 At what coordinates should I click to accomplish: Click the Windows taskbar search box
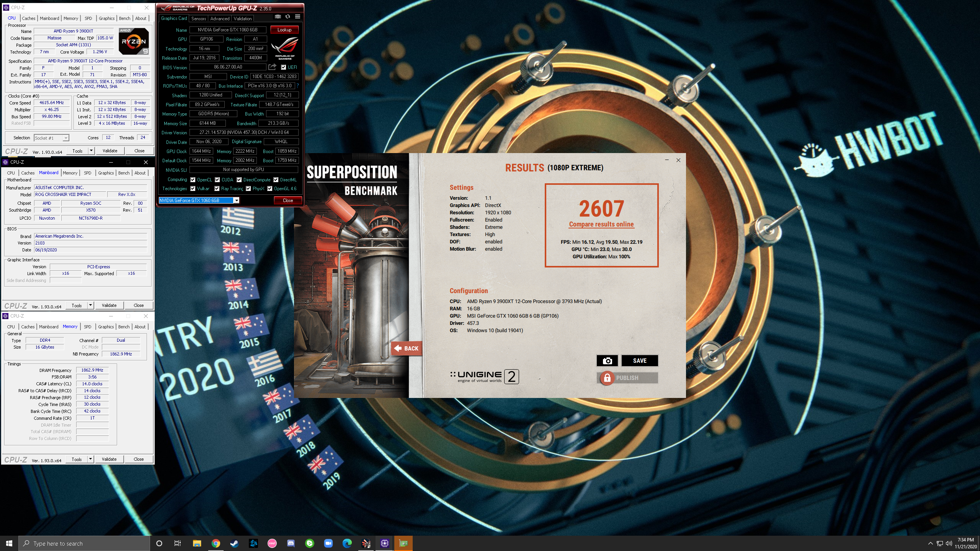84,543
